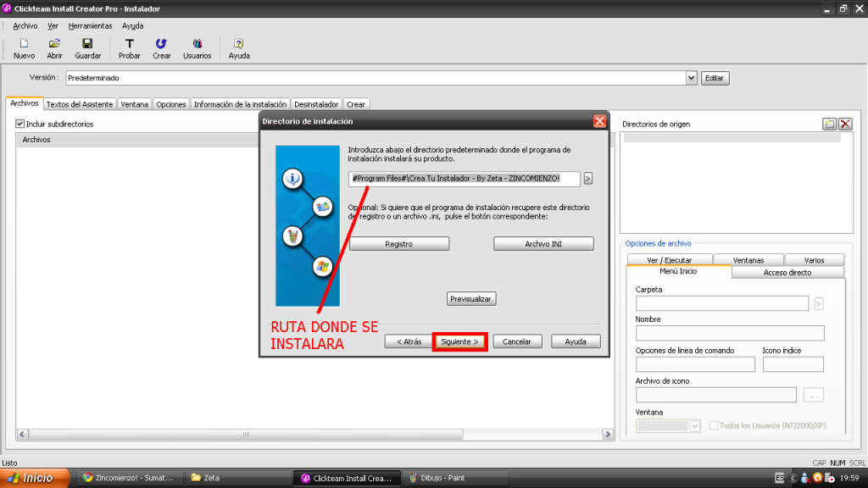Image resolution: width=868 pixels, height=488 pixels.
Task: Click the Archivo de icono field
Action: coord(715,395)
